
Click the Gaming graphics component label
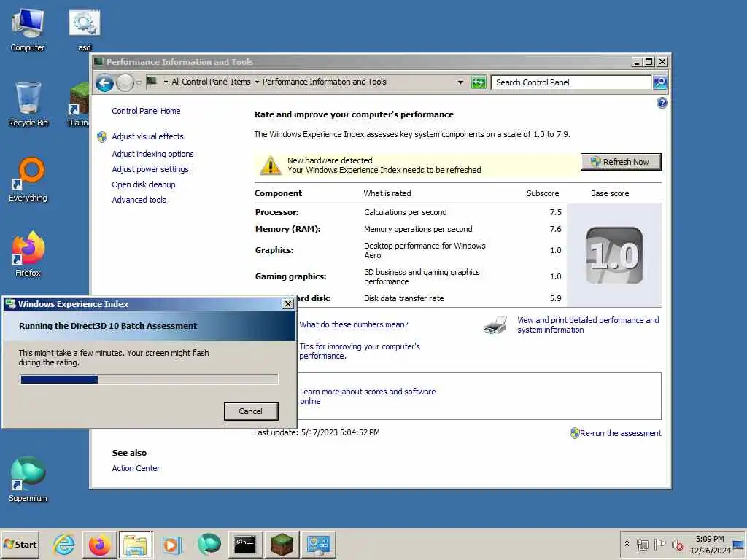click(x=290, y=276)
